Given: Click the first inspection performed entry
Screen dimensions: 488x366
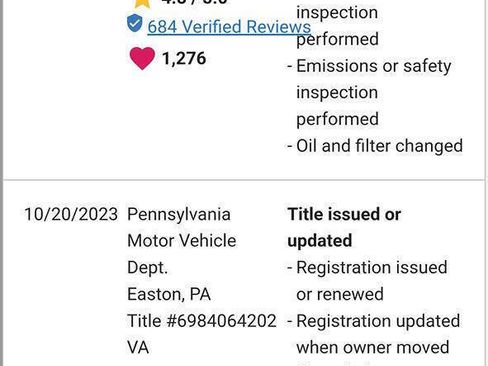Looking at the screenshot, I should (337, 26).
